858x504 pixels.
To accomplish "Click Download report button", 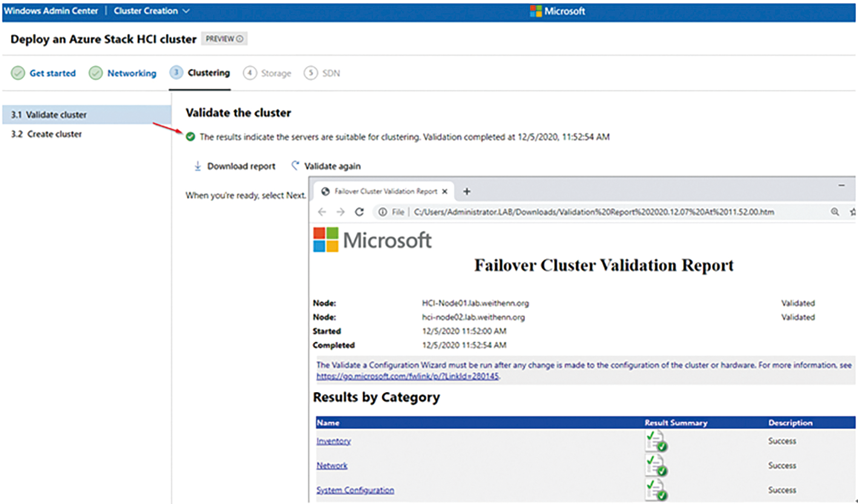I will 234,166.
